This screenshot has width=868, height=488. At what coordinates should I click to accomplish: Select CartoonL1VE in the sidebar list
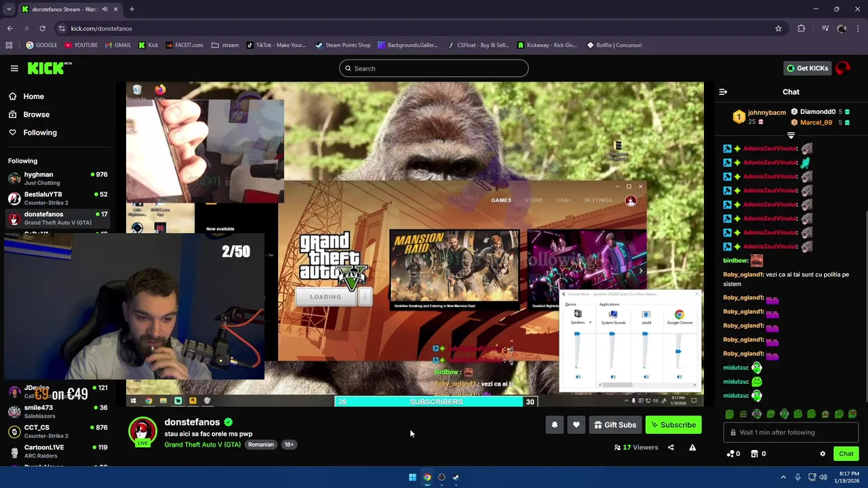(x=58, y=451)
